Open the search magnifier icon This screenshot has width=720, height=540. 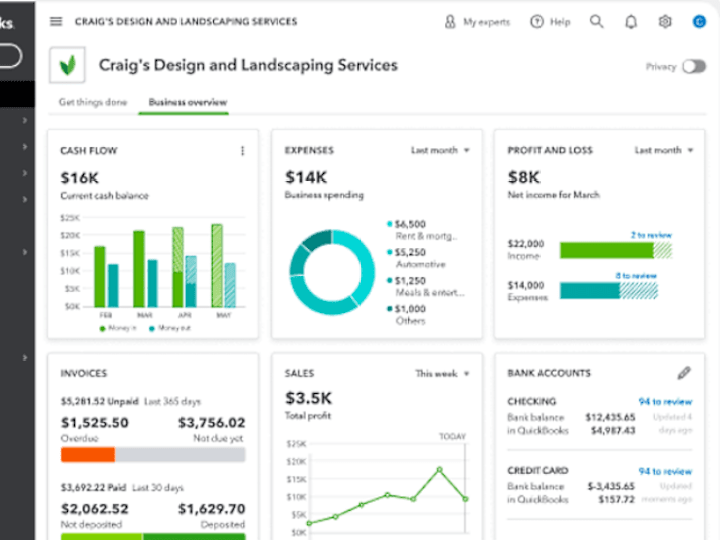596,21
